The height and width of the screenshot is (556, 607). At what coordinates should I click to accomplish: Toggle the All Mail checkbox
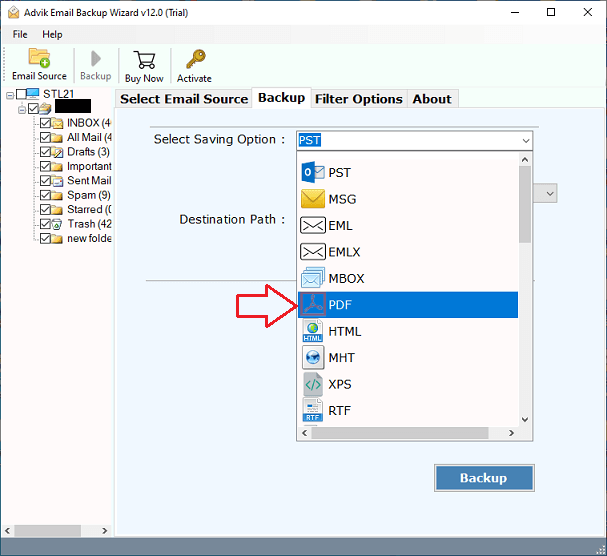point(45,137)
